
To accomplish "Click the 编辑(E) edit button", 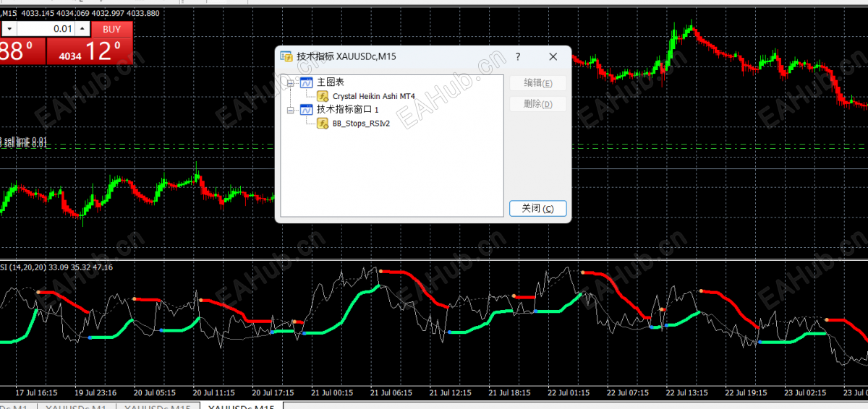I will tap(538, 83).
